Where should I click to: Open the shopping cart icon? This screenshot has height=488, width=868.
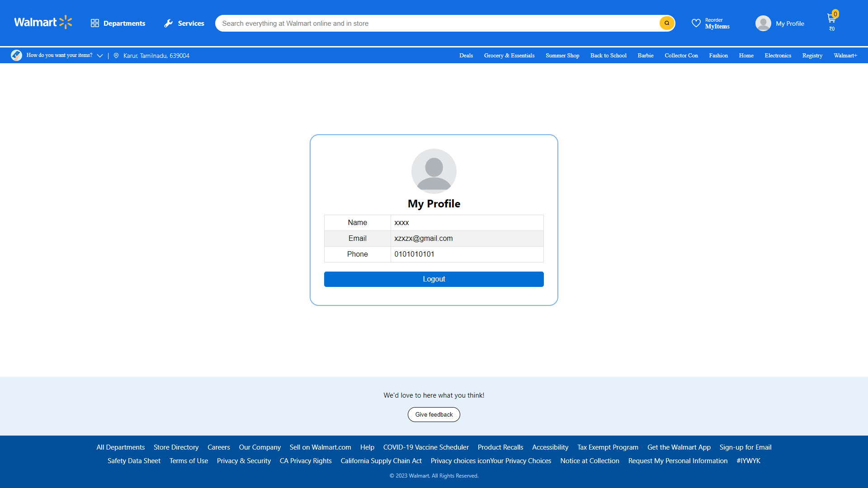click(831, 19)
